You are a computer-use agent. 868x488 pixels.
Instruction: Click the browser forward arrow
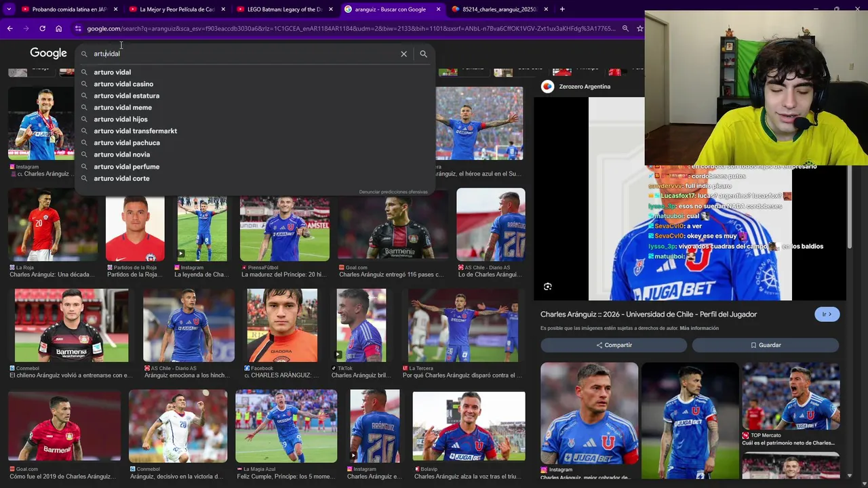click(26, 28)
